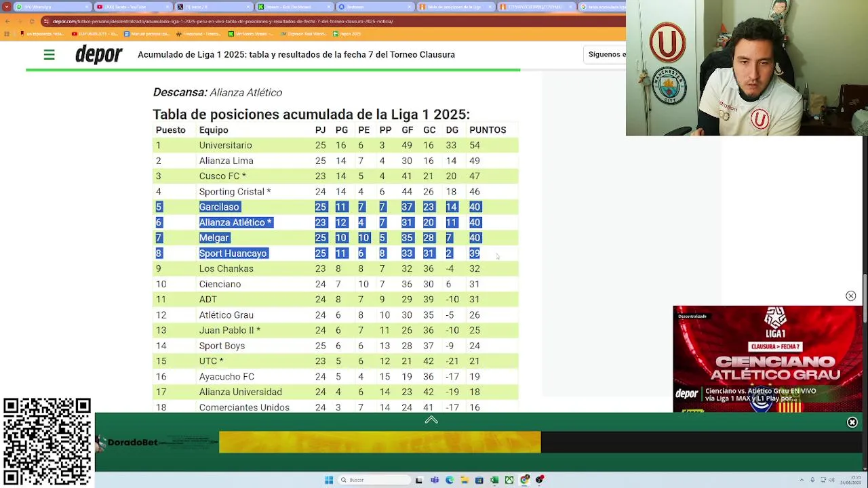This screenshot has width=868, height=488.
Task: Click the highlighted Melgar team name
Action: [x=214, y=238]
